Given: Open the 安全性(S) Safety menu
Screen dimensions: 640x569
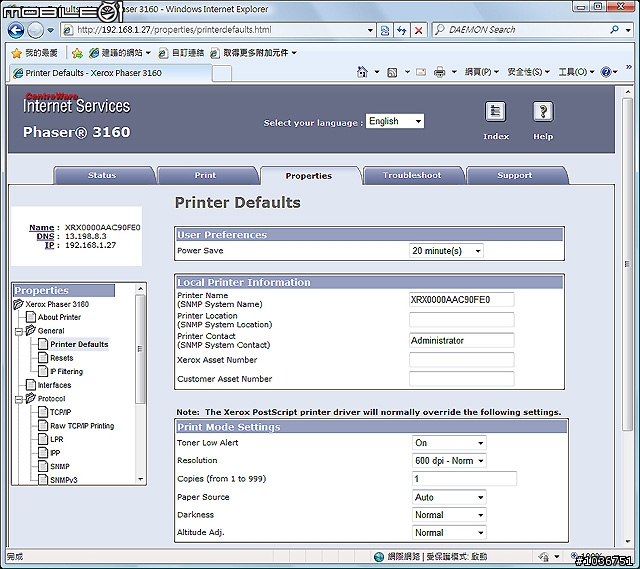Looking at the screenshot, I should pyautogui.click(x=529, y=72).
